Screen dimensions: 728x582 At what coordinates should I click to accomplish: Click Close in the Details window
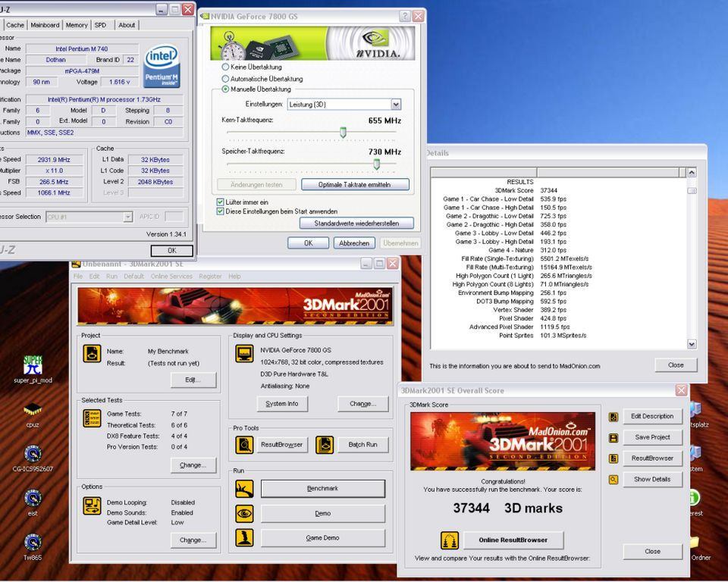coord(676,365)
